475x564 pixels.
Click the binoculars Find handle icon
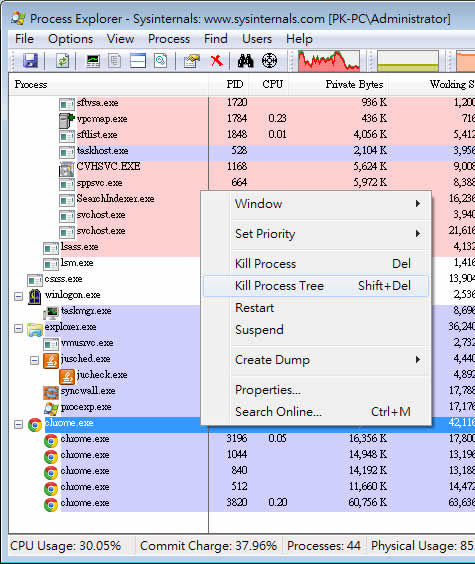(x=246, y=60)
